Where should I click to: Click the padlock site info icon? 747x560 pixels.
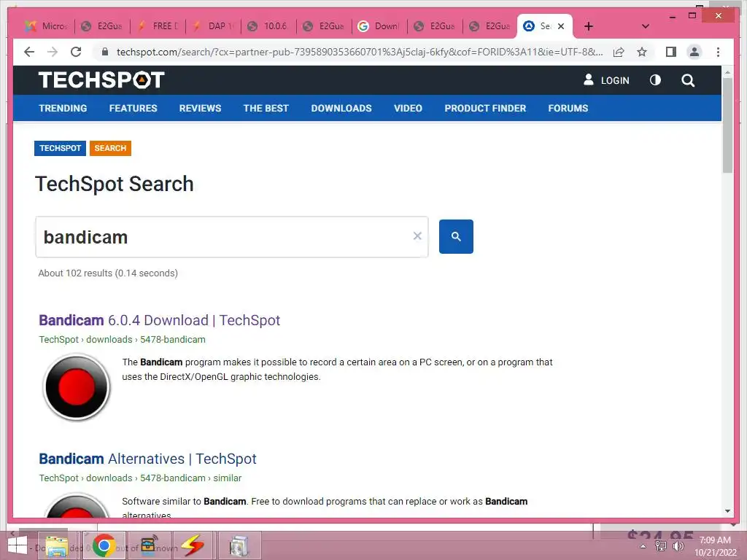coord(105,52)
